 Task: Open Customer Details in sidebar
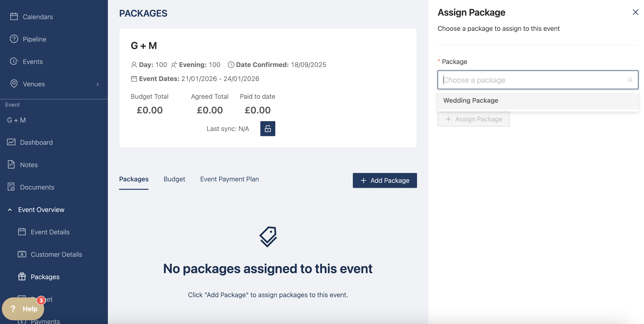pos(56,254)
